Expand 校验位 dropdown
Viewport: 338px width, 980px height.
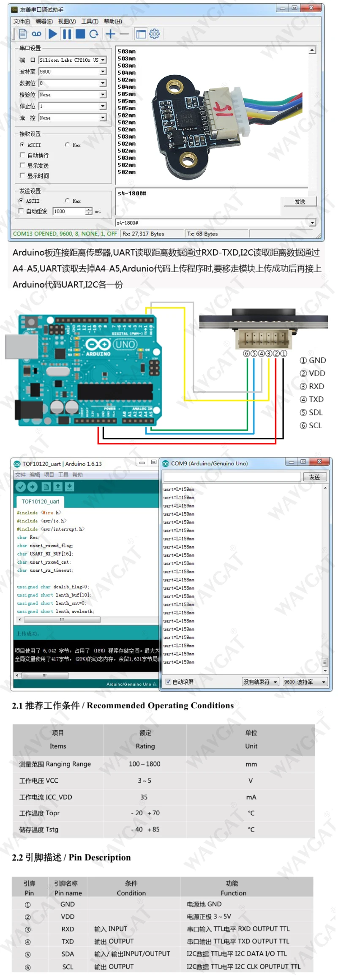click(x=103, y=95)
